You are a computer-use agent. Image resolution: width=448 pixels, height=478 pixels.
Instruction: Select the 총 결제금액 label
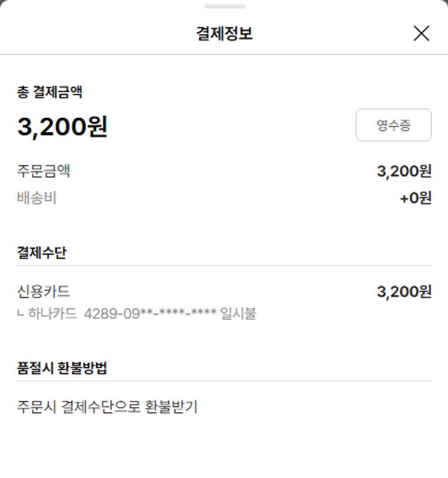point(50,92)
